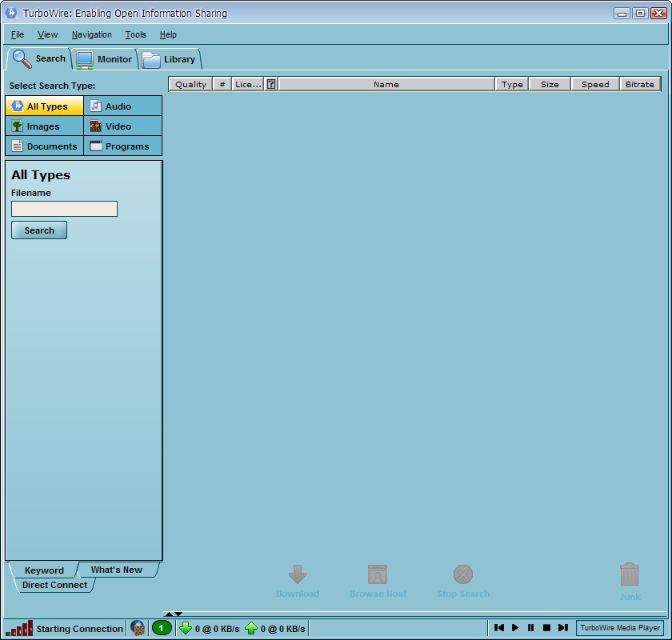Collapse panel with the up arrow splitter
Screen dimensions: 672x640
click(170, 614)
